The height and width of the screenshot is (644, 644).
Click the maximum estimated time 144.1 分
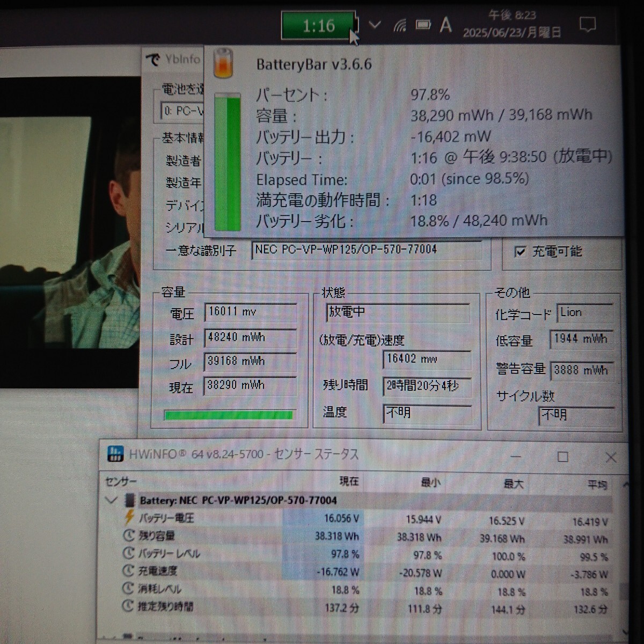(508, 610)
